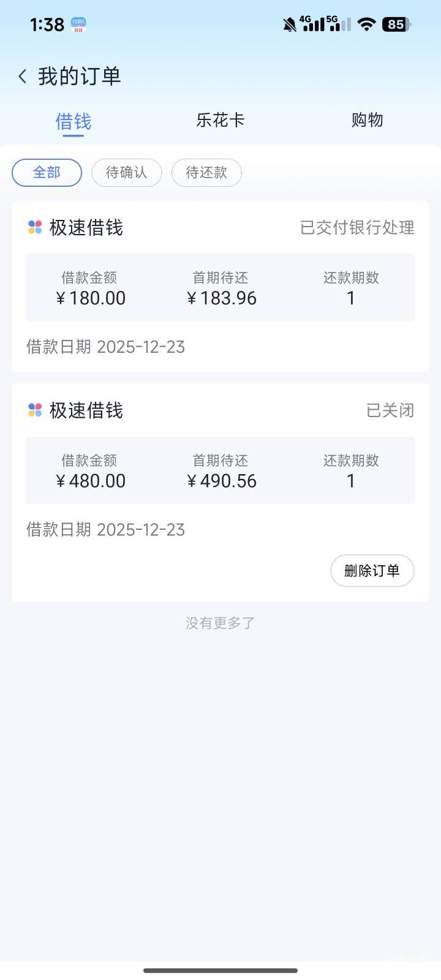Switch to the 乐花卡 tab
Image resolution: width=441 pixels, height=980 pixels.
tap(221, 120)
